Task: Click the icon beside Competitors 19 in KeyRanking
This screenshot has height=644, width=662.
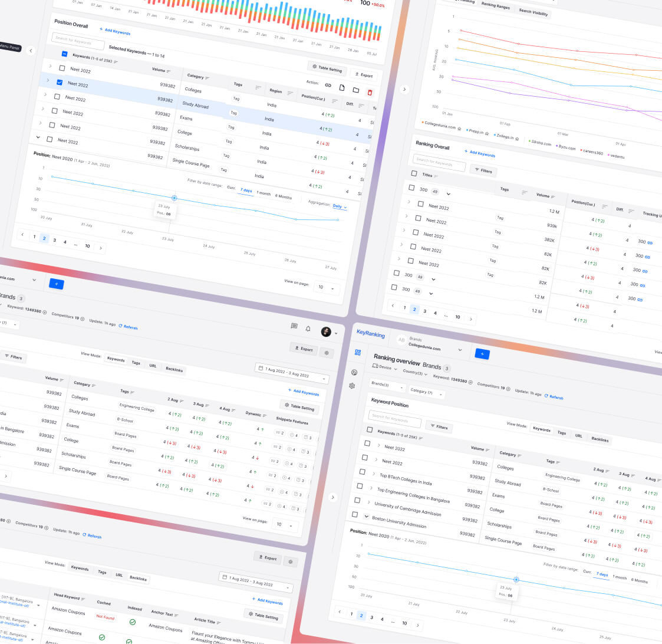Action: tap(508, 389)
